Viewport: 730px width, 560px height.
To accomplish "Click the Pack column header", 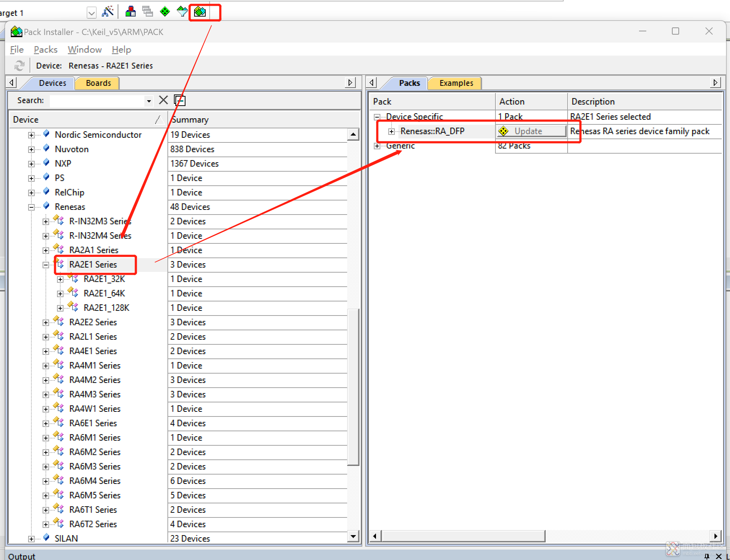I will (x=432, y=101).
